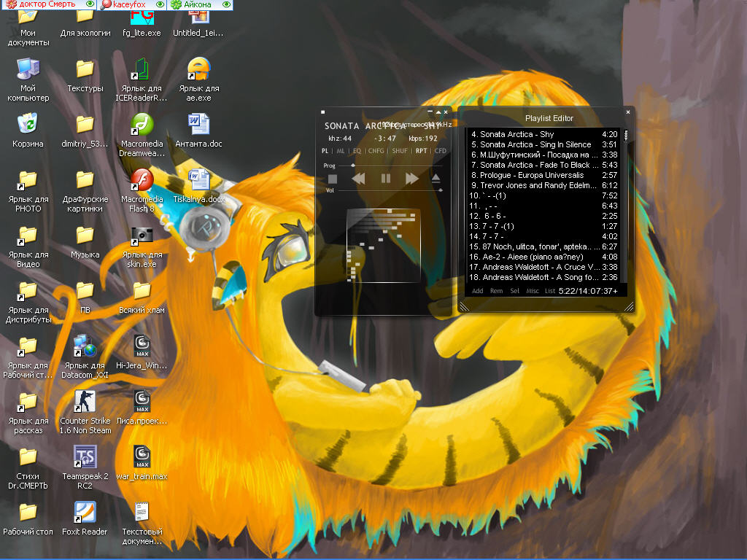Open the Музыка folder
This screenshot has height=560, width=747.
pos(85,236)
